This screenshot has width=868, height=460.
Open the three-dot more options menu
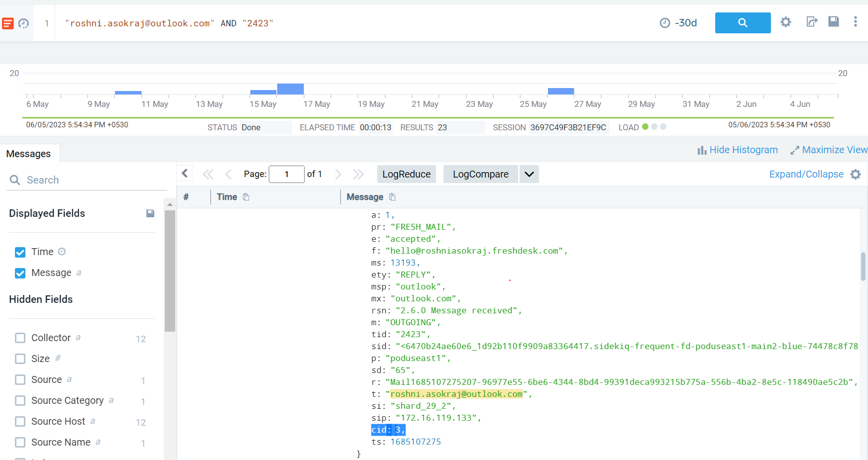point(856,21)
